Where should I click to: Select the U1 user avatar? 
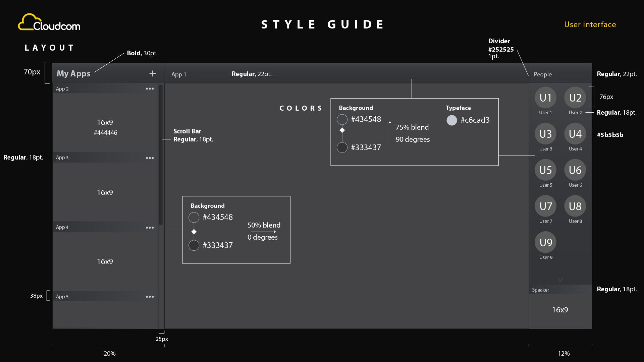tap(545, 98)
